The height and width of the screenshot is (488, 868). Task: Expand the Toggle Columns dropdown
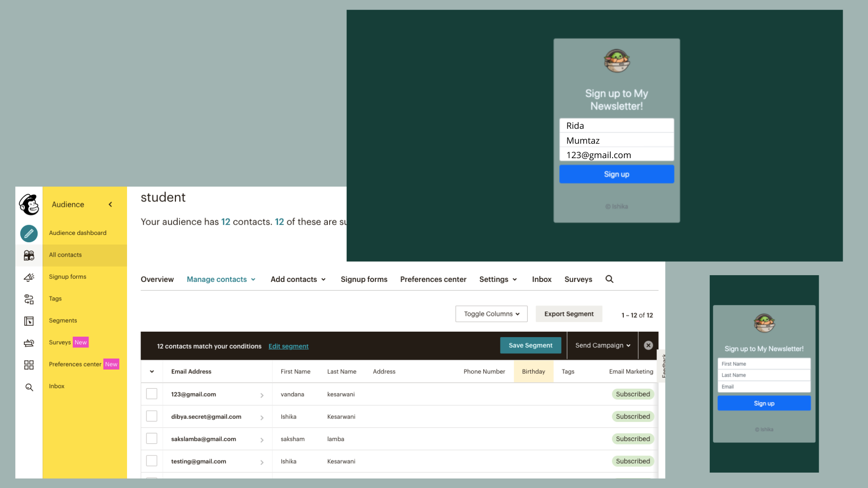point(491,314)
